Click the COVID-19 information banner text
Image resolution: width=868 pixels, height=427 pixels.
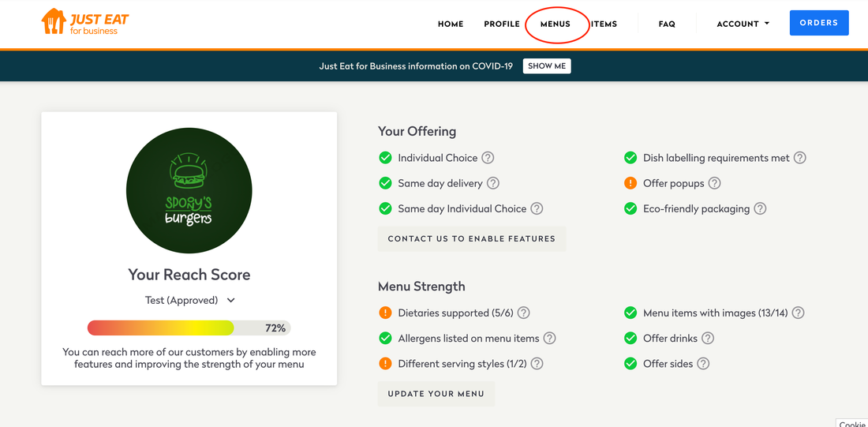point(416,66)
